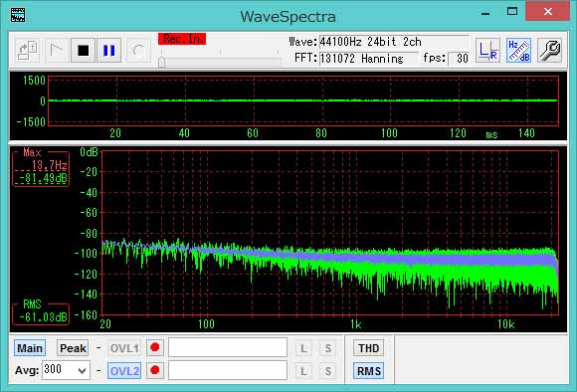Click the circular record/loop icon
Image resolution: width=577 pixels, height=392 pixels.
tap(138, 50)
